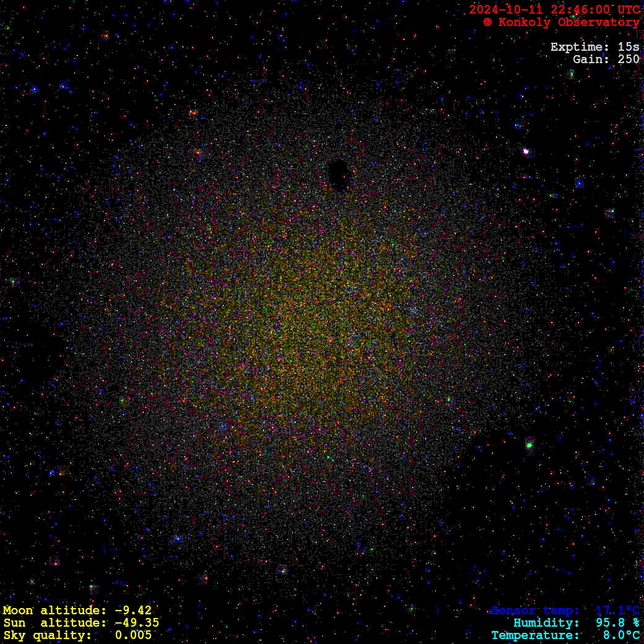Click the 2024-10-11 22:46:00 UTC timestamp
Image resolution: width=644 pixels, height=644 pixels.
pos(554,10)
